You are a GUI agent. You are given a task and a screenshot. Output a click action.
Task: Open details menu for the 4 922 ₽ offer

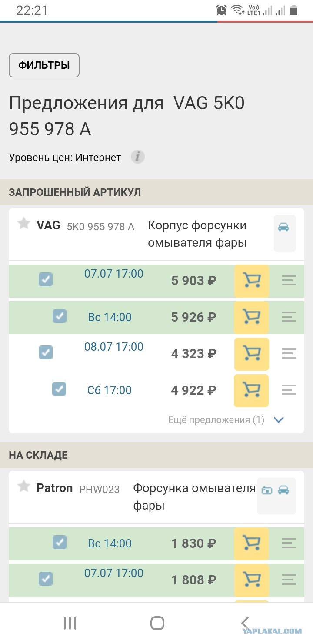point(289,390)
